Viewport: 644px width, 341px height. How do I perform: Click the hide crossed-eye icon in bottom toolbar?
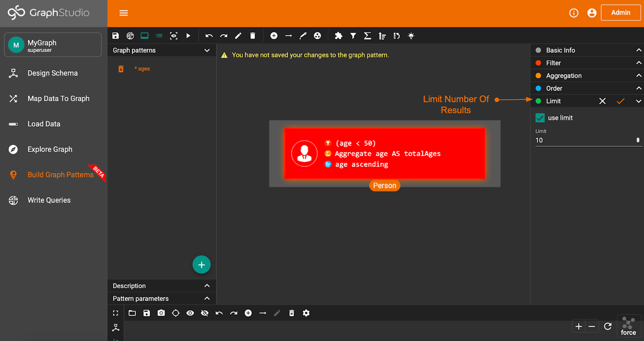pyautogui.click(x=204, y=313)
